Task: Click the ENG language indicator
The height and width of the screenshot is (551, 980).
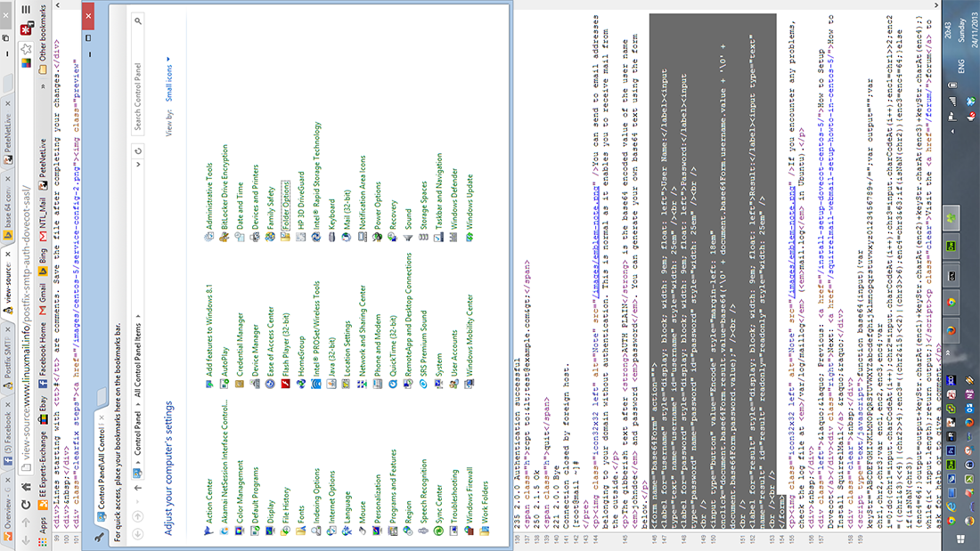Action: click(961, 66)
